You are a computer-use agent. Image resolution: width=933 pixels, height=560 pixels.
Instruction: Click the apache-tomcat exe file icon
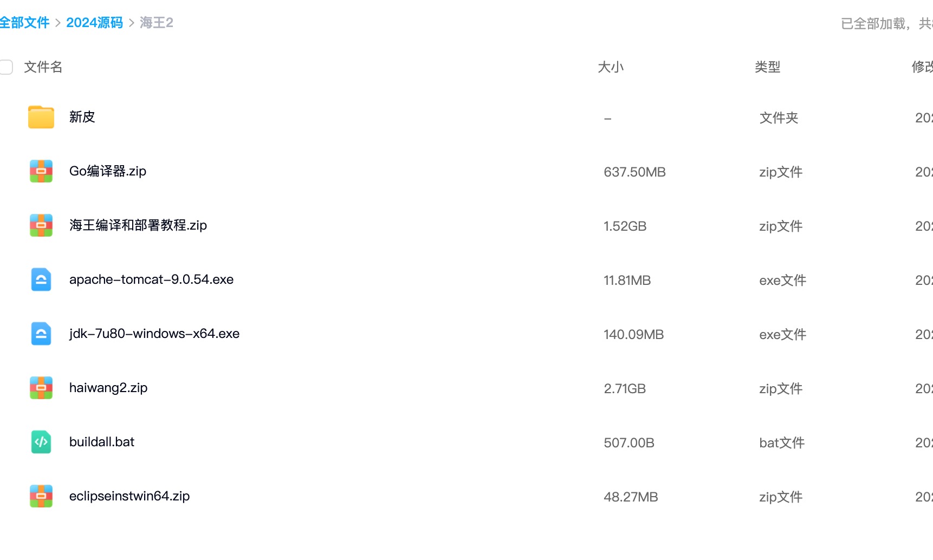pyautogui.click(x=41, y=279)
